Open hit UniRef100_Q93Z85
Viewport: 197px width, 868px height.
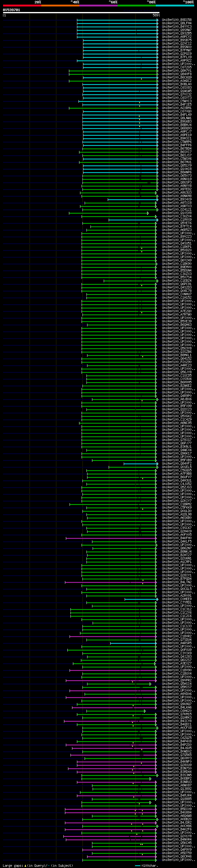pyautogui.click(x=177, y=33)
